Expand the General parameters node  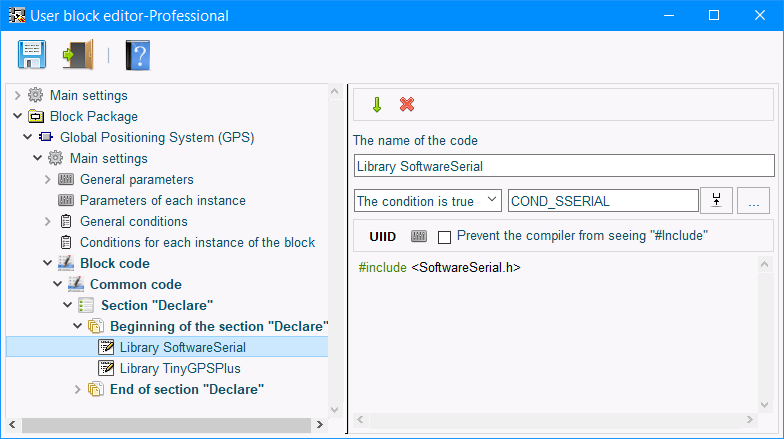(48, 179)
